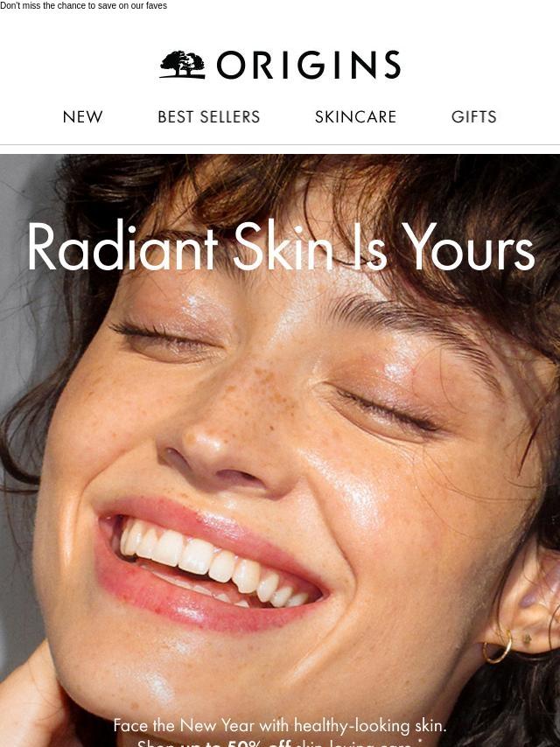The height and width of the screenshot is (747, 560).
Task: Click the small stud earring on the earlobe
Action: pyautogui.click(x=527, y=638)
